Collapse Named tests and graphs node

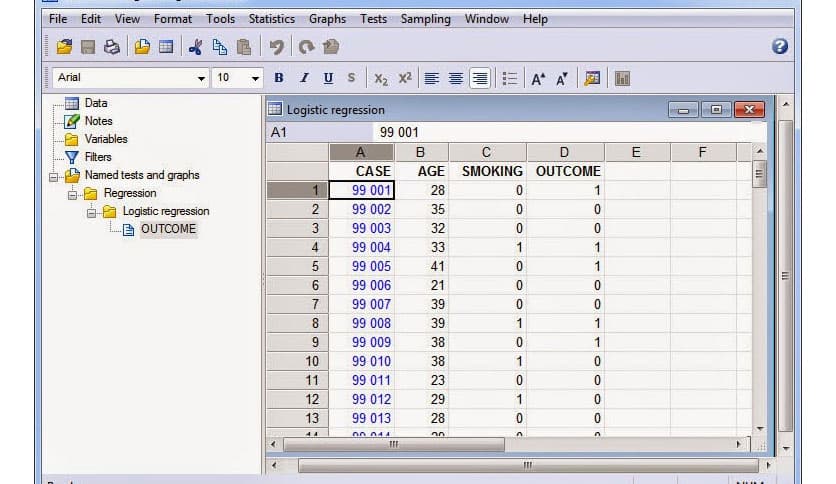point(53,177)
